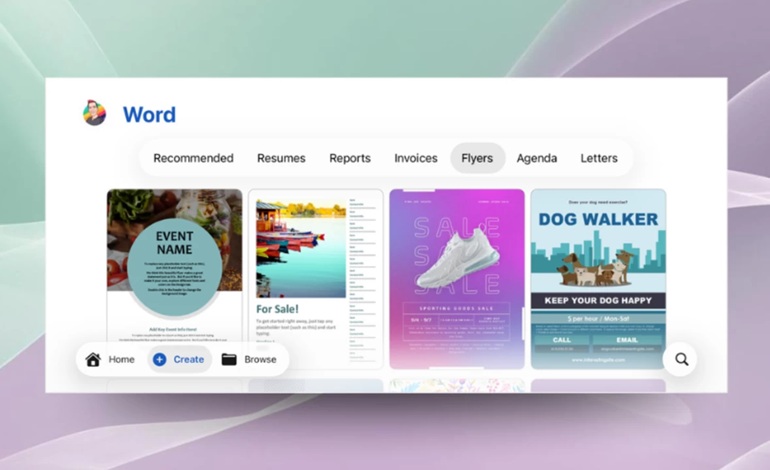Open the Reports tab
Screen dimensions: 770x470
click(350, 158)
